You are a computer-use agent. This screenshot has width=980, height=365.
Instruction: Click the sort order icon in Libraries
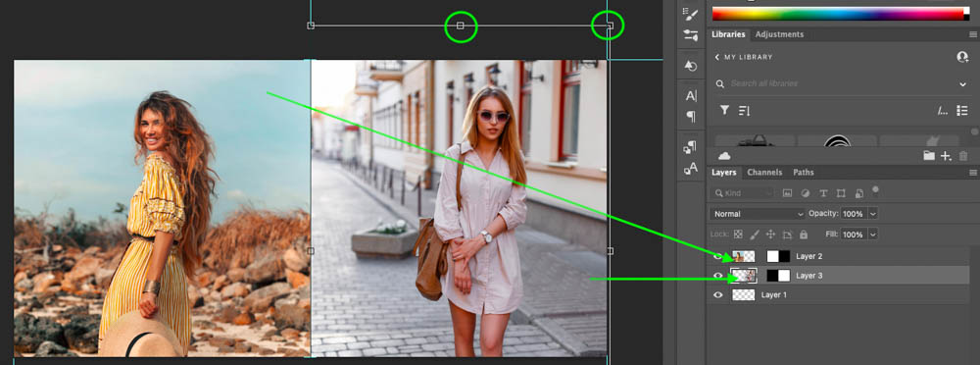coord(744,111)
